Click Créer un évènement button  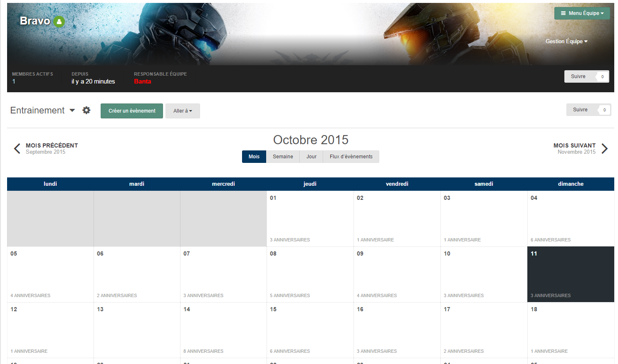132,111
